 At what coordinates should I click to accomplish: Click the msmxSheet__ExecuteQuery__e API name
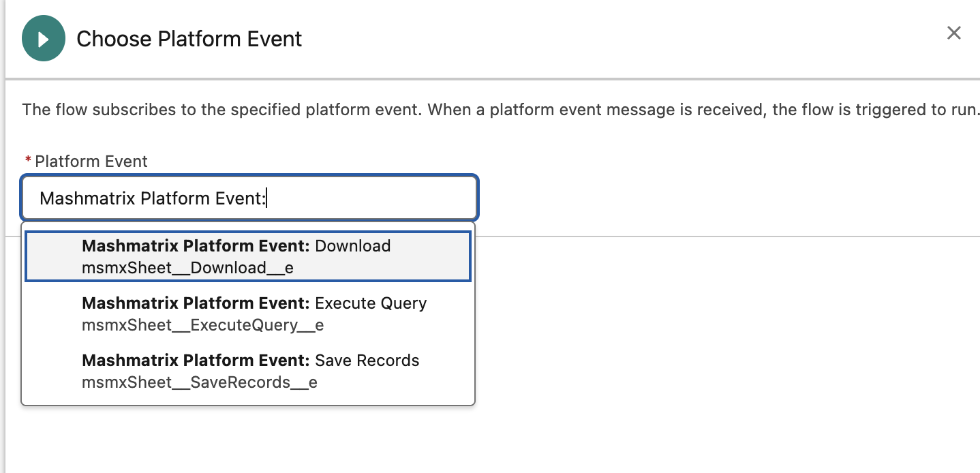[202, 325]
